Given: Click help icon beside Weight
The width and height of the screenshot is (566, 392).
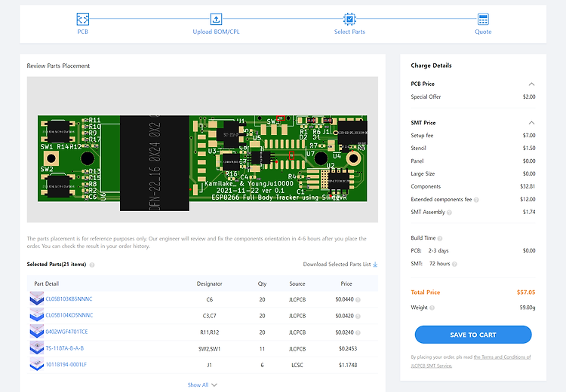Looking at the screenshot, I should click(x=432, y=308).
